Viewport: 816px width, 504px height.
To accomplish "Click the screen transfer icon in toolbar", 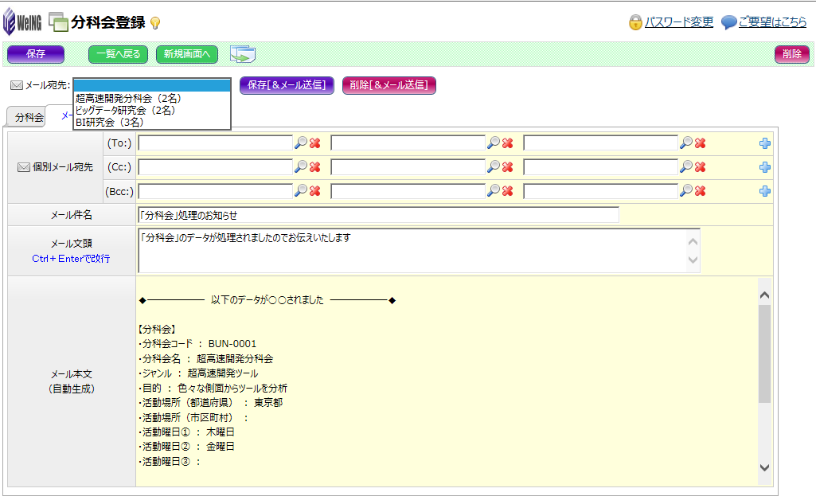I will click(x=243, y=54).
